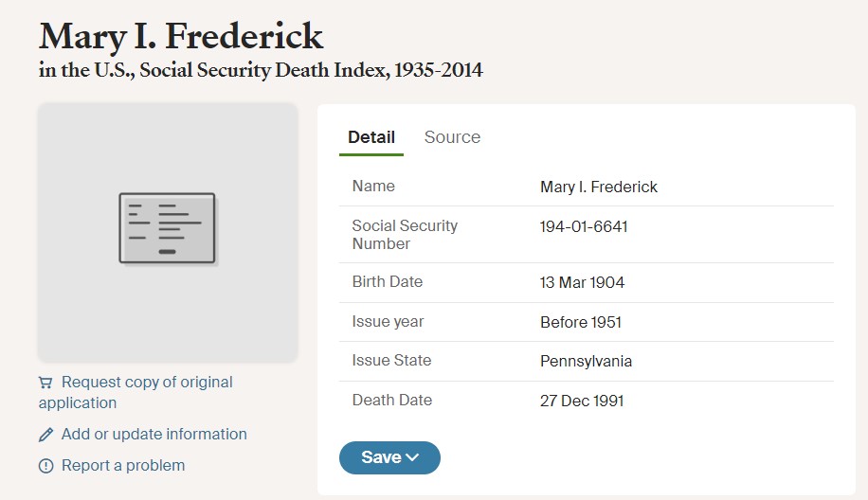Click the pencil edit icon
The height and width of the screenshot is (500, 868).
click(x=45, y=435)
